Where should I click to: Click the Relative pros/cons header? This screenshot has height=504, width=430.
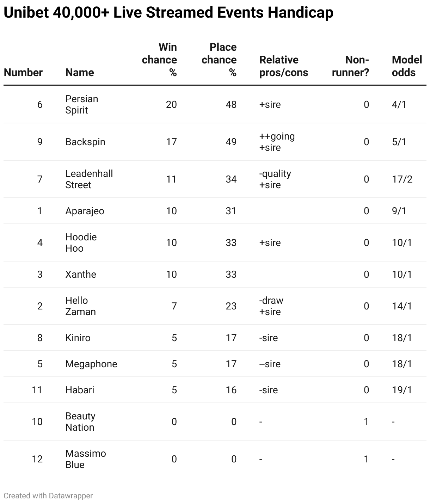click(284, 66)
